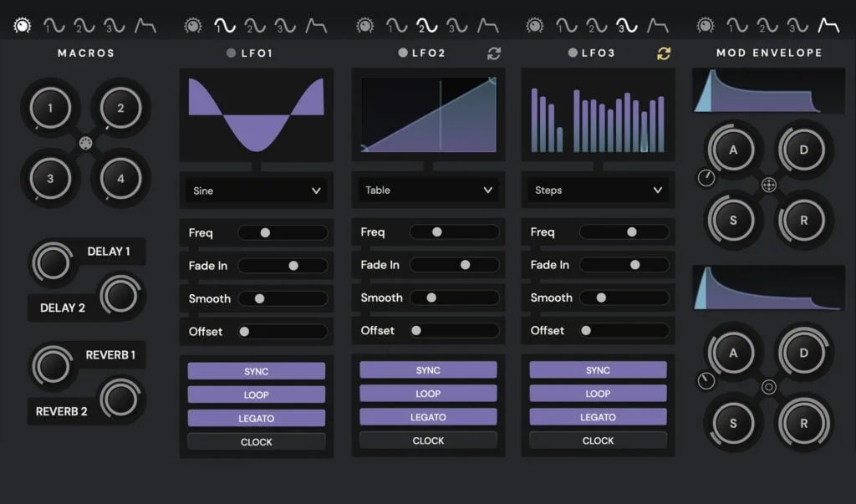The width and height of the screenshot is (856, 504).
Task: Toggle LOOP in the LFO1 panel
Action: click(257, 395)
